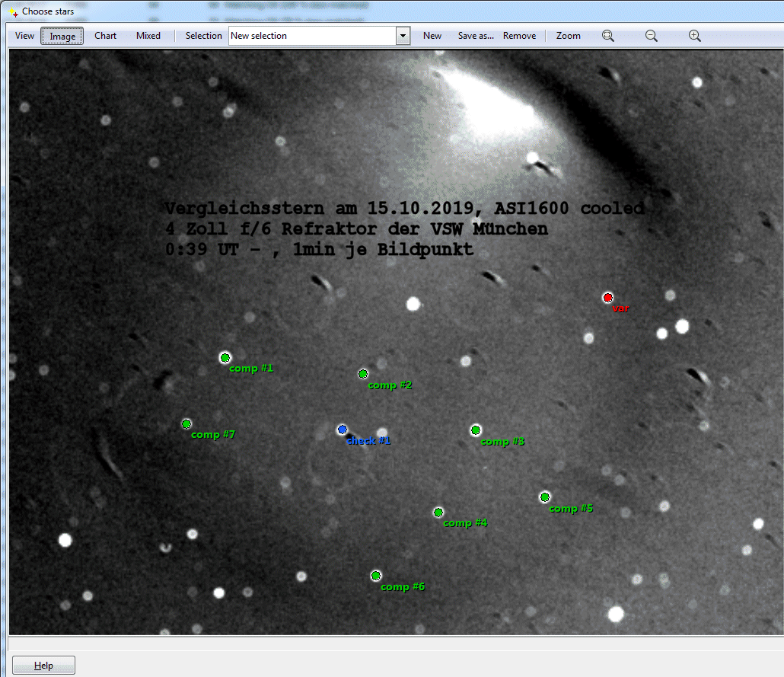784x677 pixels.
Task: Click the comp #6 star marker
Action: (376, 576)
